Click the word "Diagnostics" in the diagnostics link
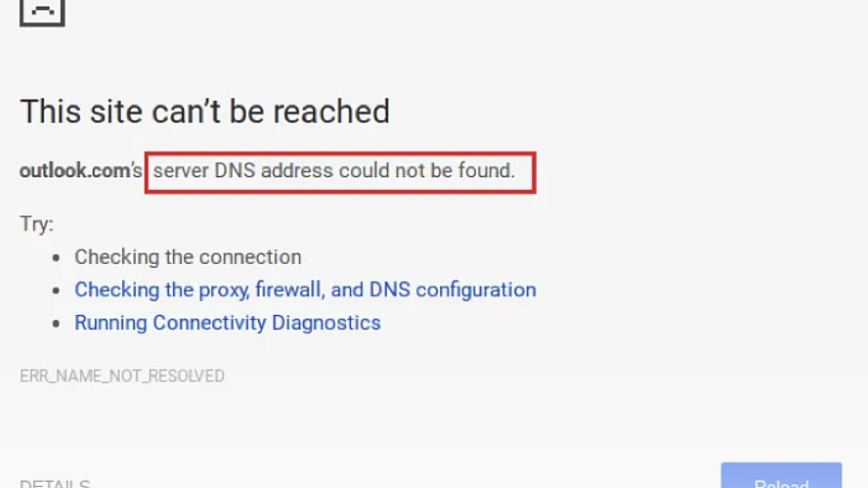The height and width of the screenshot is (488, 868). (326, 323)
